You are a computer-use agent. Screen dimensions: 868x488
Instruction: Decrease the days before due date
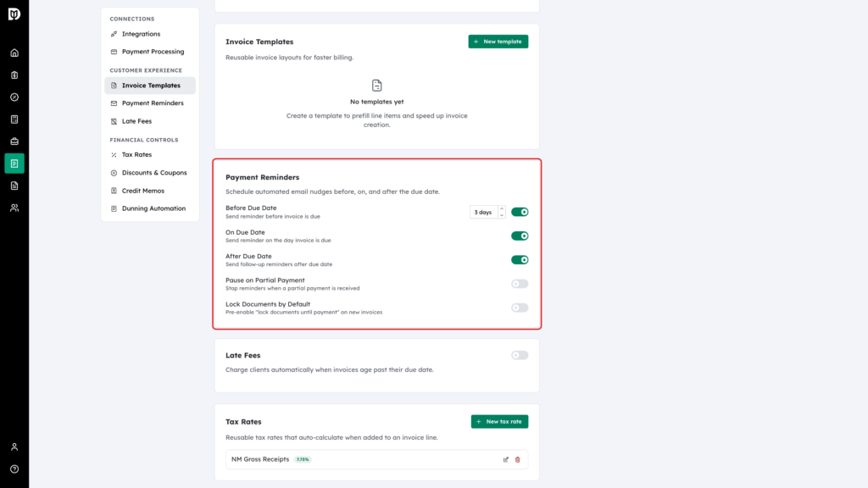pyautogui.click(x=502, y=215)
